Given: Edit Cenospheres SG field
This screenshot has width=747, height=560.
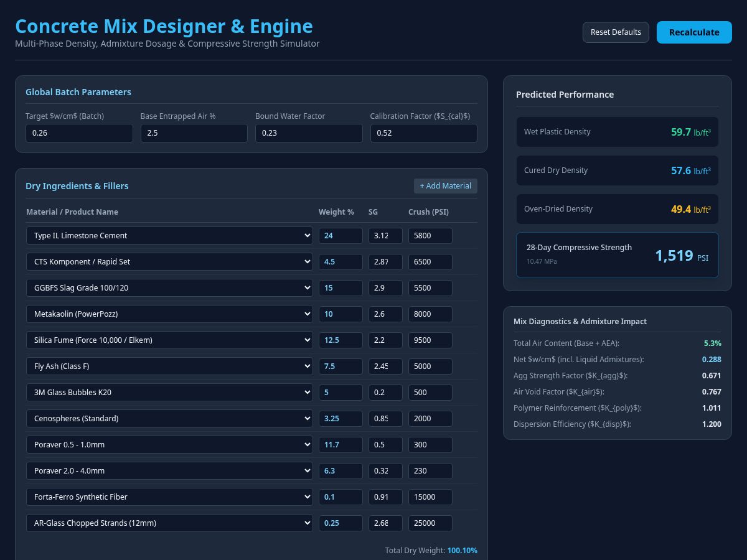Looking at the screenshot, I should pos(385,419).
